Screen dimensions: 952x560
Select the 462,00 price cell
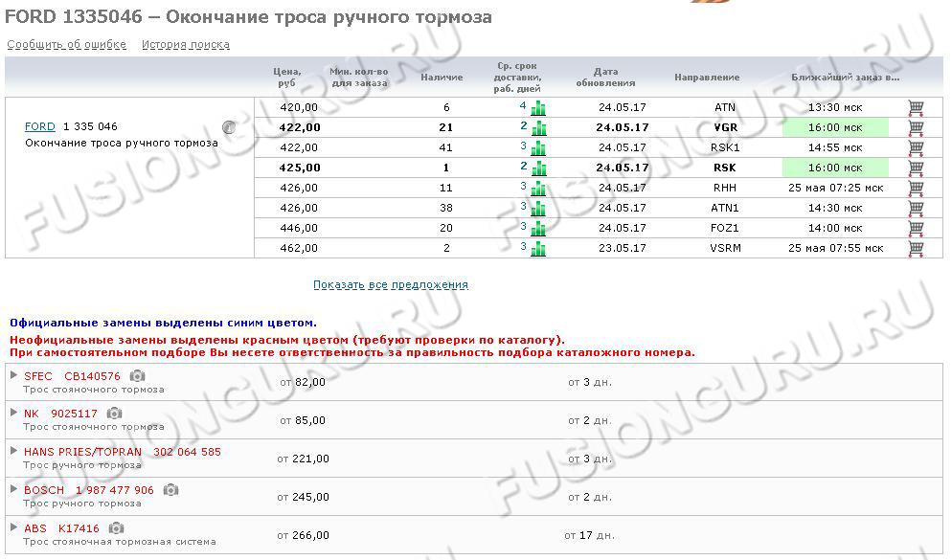[299, 248]
